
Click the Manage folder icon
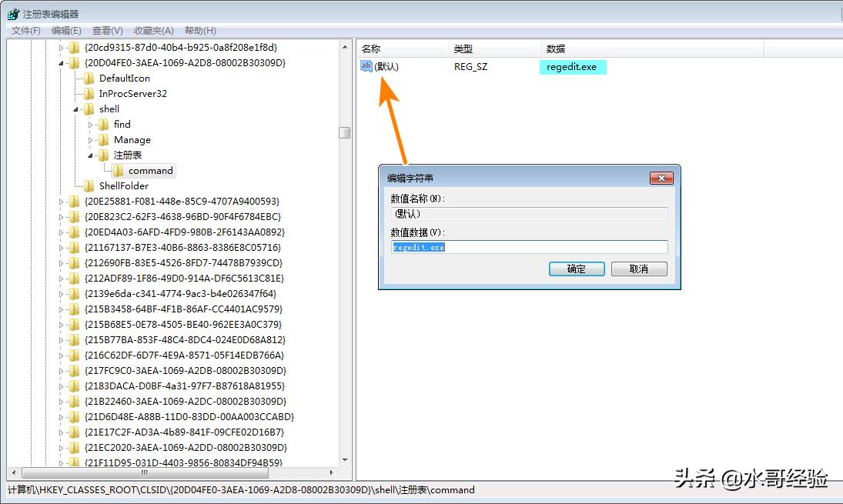click(104, 140)
